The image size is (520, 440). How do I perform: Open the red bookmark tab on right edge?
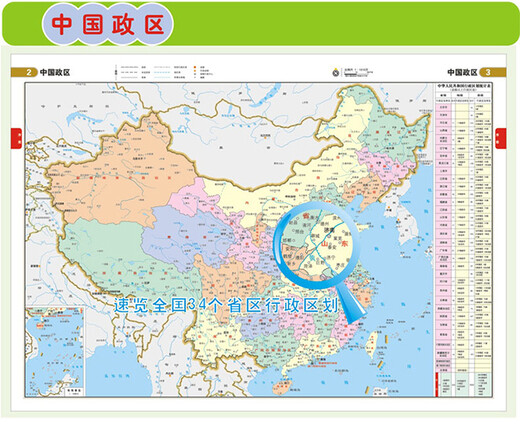coord(501,138)
